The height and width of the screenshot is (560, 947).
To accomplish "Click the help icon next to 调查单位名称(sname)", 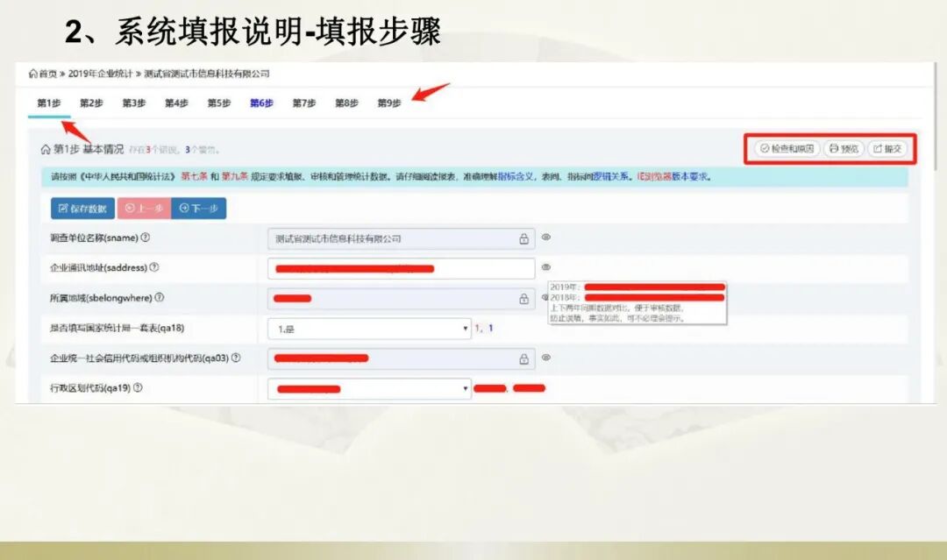I will pos(145,237).
